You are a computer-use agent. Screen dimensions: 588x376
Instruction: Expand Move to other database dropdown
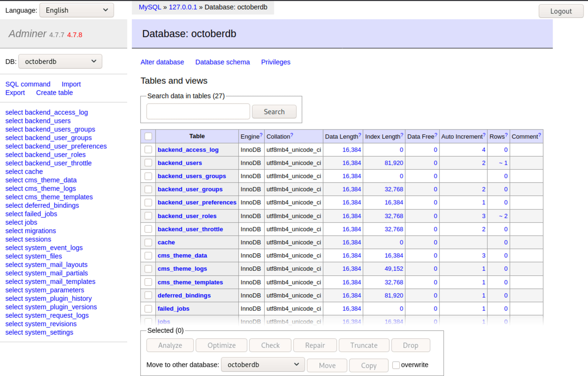263,364
